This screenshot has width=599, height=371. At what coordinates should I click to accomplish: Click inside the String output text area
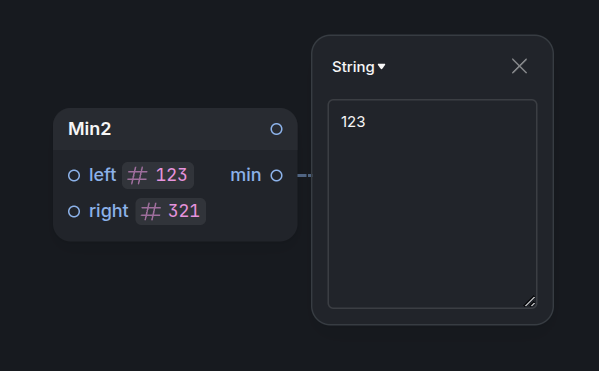coord(432,204)
